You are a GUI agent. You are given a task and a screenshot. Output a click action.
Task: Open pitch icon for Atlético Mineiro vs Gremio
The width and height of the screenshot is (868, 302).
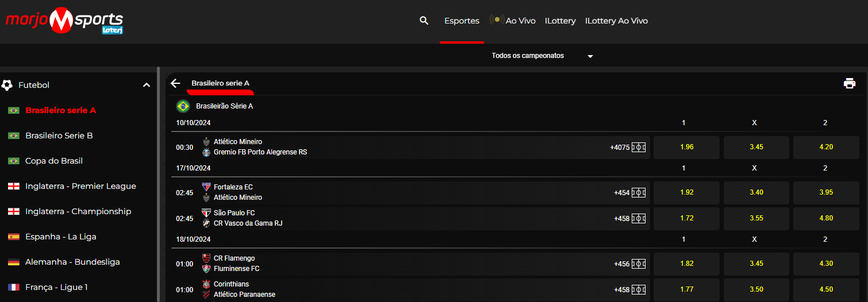[639, 148]
